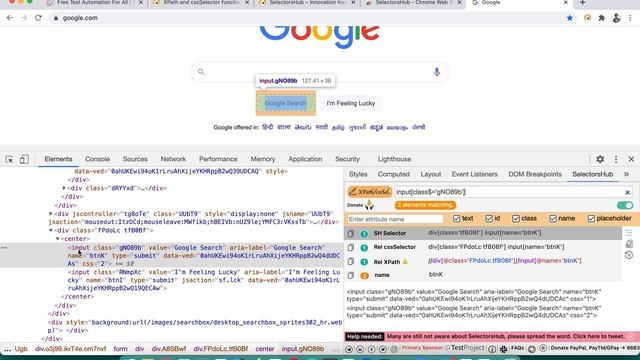Toggle the device toolbar icon in DevTools
640x360 pixels.
coord(24,159)
